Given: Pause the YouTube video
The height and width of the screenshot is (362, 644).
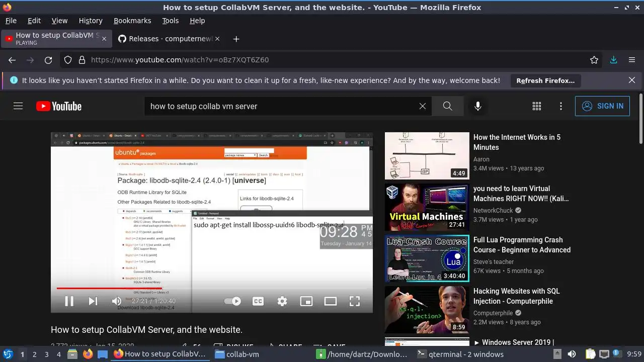Looking at the screenshot, I should [x=69, y=301].
